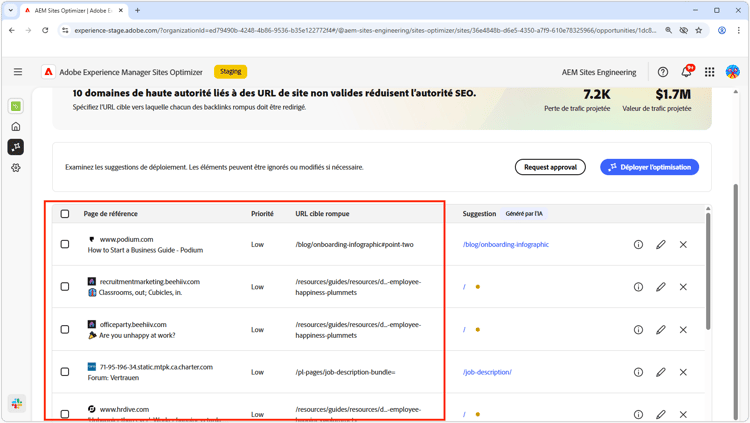Check the officeparty.beehiiv.com row

pyautogui.click(x=65, y=330)
